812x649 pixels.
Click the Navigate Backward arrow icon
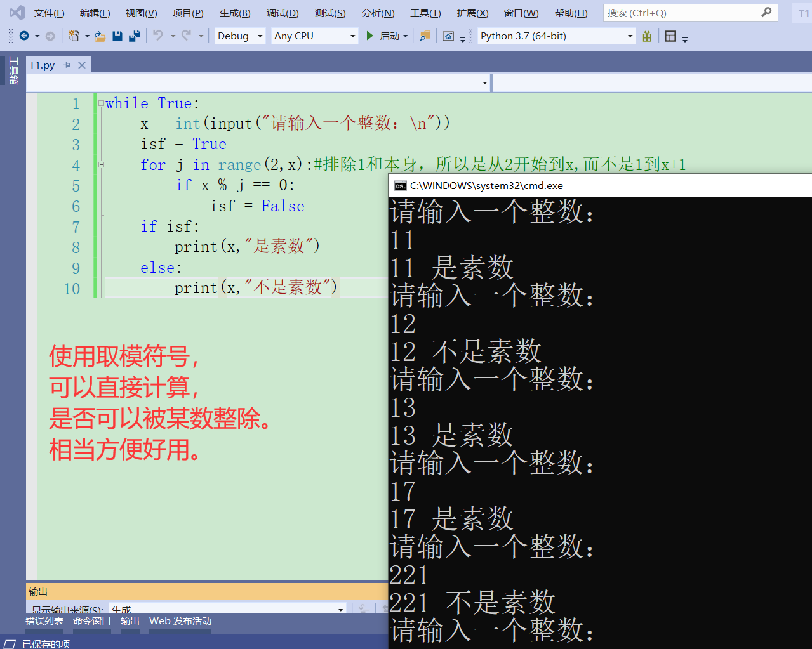click(x=24, y=36)
